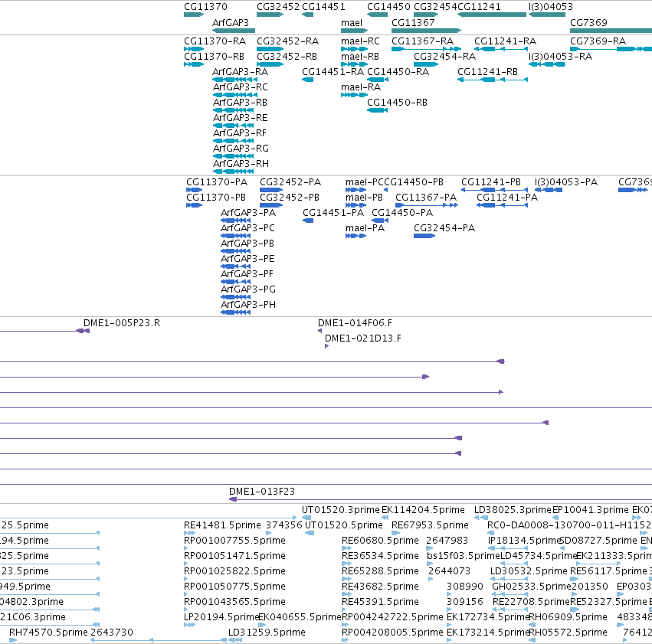
Task: Select the l(3)04053 gene label
Action: [x=551, y=7]
